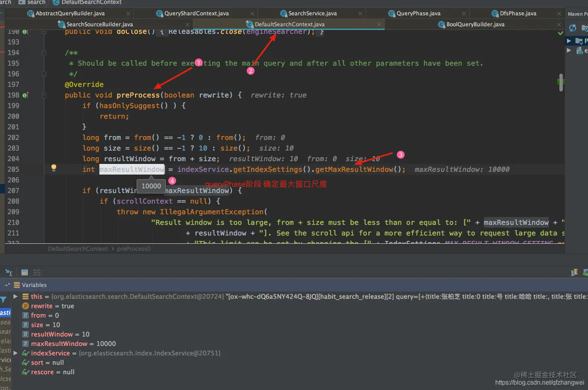588x390 pixels.
Task: Expand the indexService variable node
Action: point(15,353)
